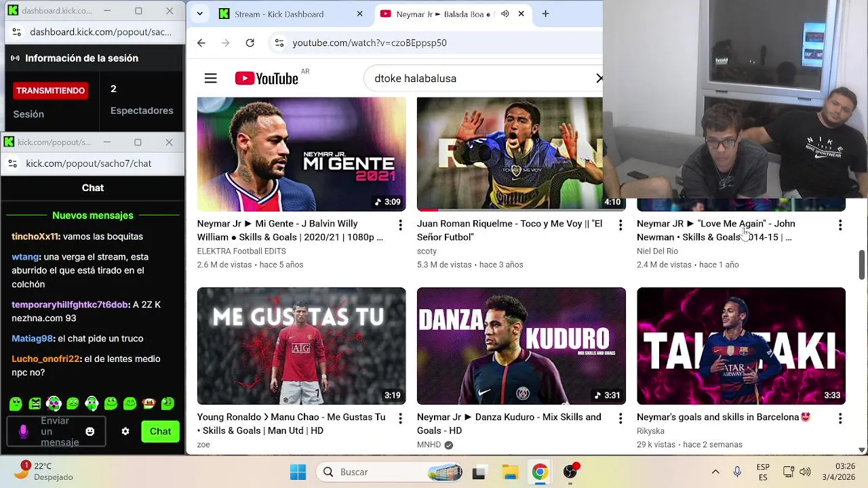The height and width of the screenshot is (488, 868).
Task: Play the Taki Taki Neymar thumbnail
Action: click(741, 346)
